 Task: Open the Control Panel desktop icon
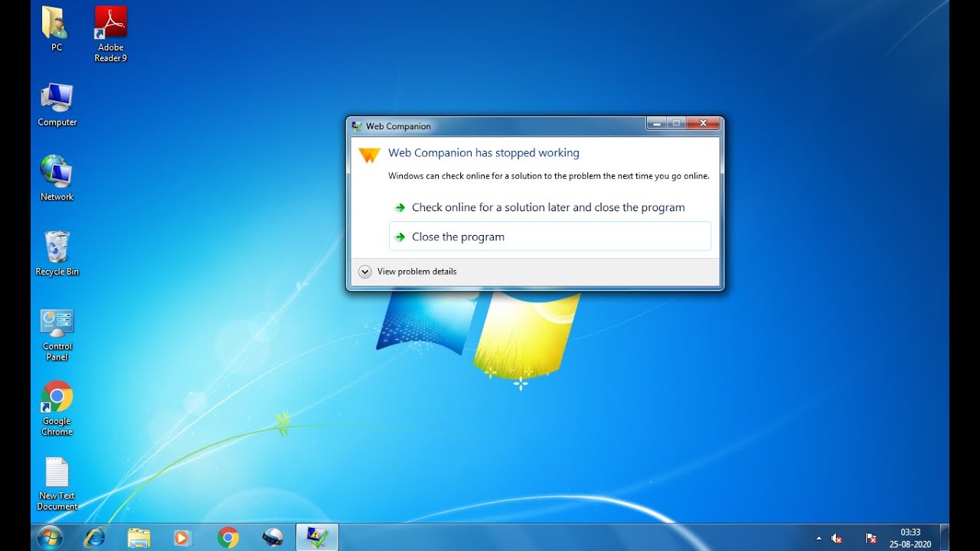coord(57,334)
